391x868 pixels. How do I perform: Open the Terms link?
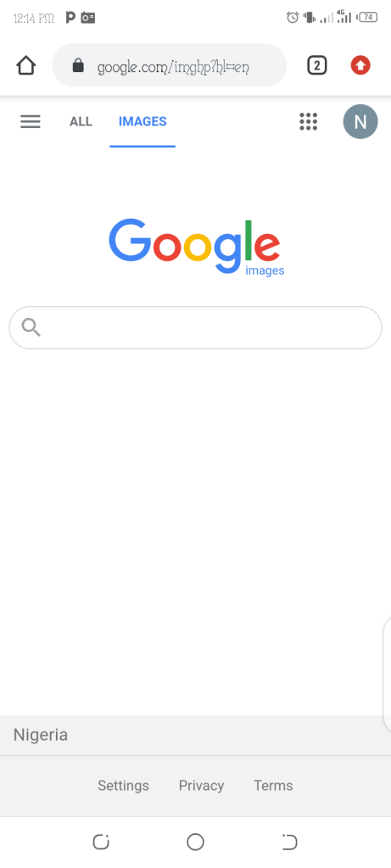pyautogui.click(x=273, y=786)
